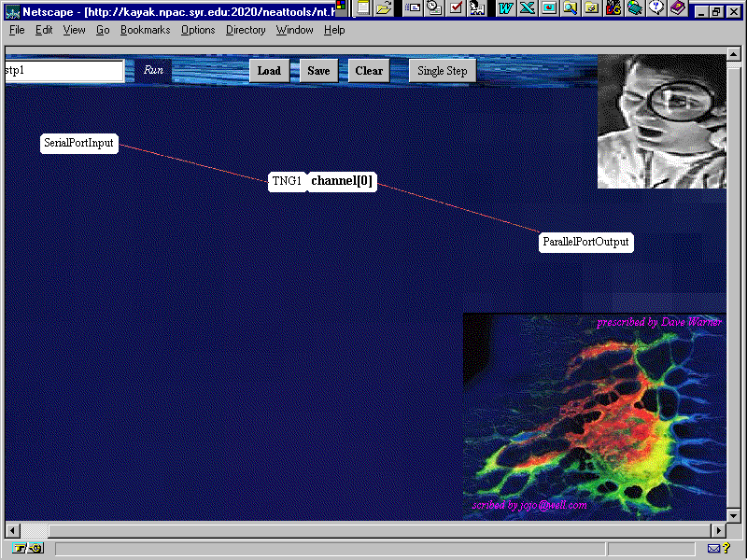Open the File menu
The height and width of the screenshot is (560, 747).
point(17,30)
